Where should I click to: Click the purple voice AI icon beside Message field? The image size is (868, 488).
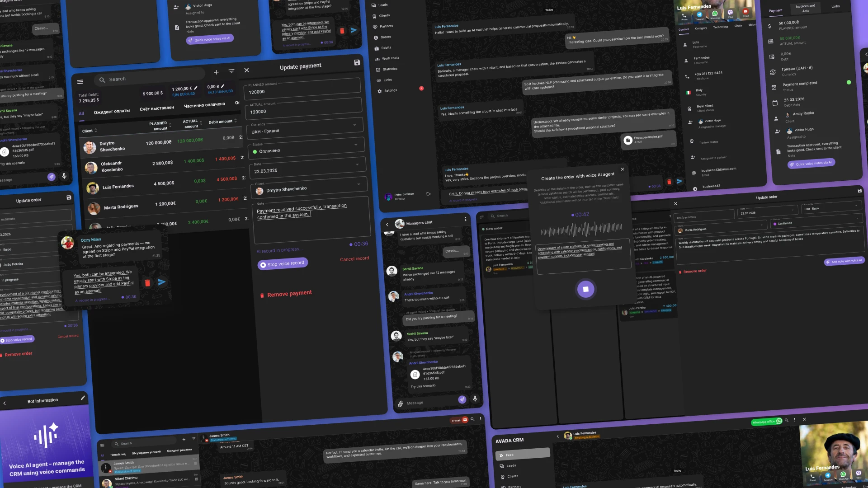pos(462,399)
